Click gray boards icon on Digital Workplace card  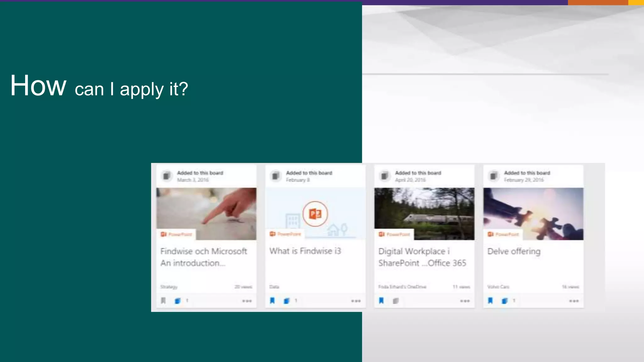[x=396, y=301]
